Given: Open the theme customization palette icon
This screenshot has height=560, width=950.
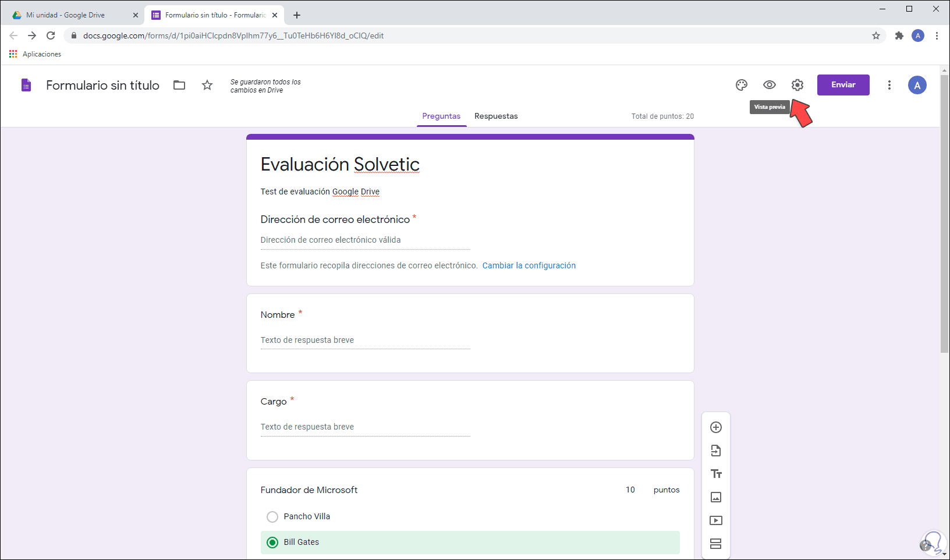Looking at the screenshot, I should tap(741, 85).
